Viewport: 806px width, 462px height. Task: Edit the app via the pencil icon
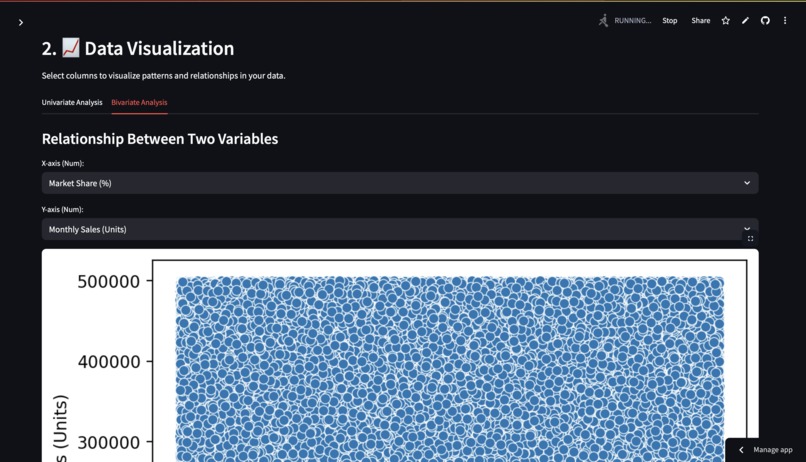(x=745, y=21)
